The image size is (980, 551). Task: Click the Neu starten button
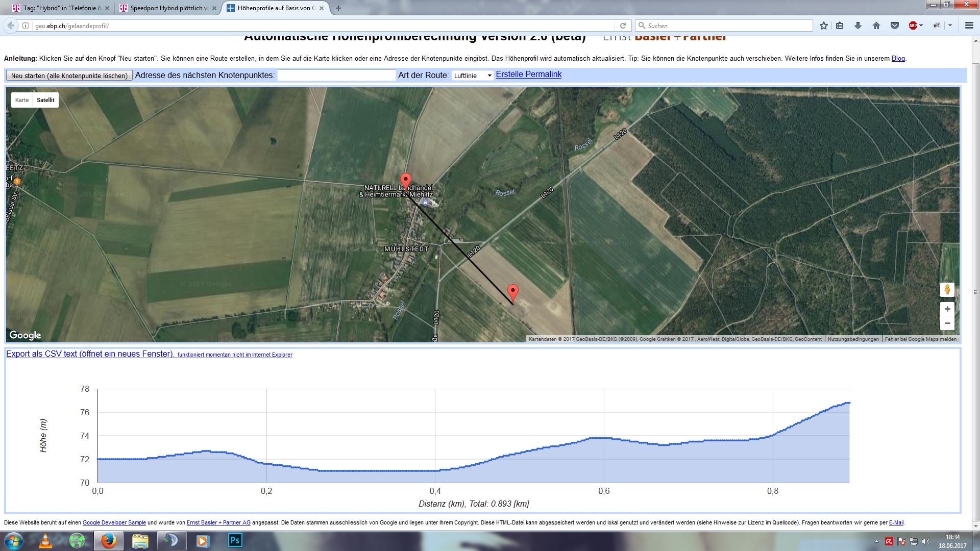[x=69, y=76]
